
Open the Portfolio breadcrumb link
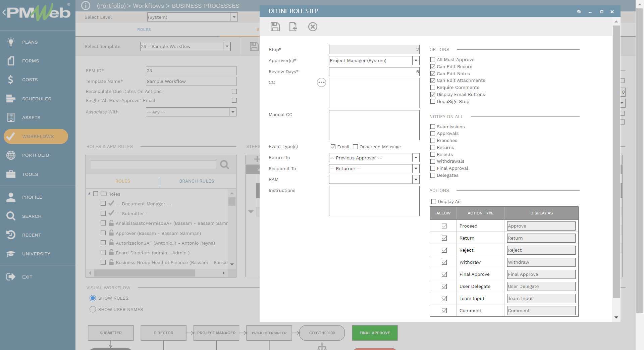point(111,6)
